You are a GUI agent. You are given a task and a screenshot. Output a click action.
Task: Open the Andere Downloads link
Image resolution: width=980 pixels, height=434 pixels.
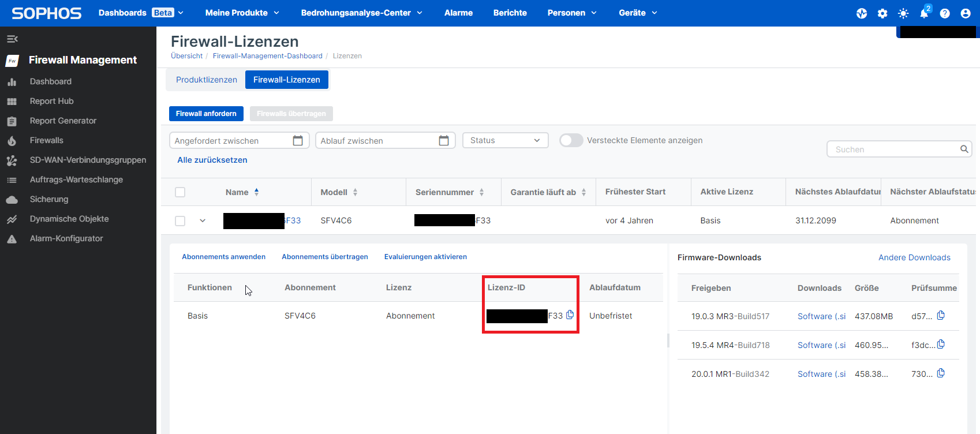pos(914,257)
